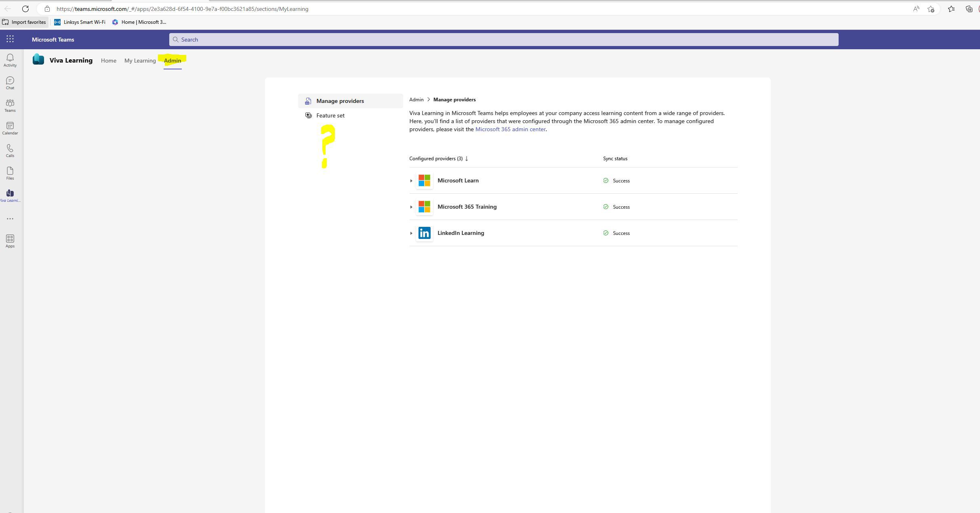Open the Home | Microsoft 365 bookmark

(x=139, y=22)
